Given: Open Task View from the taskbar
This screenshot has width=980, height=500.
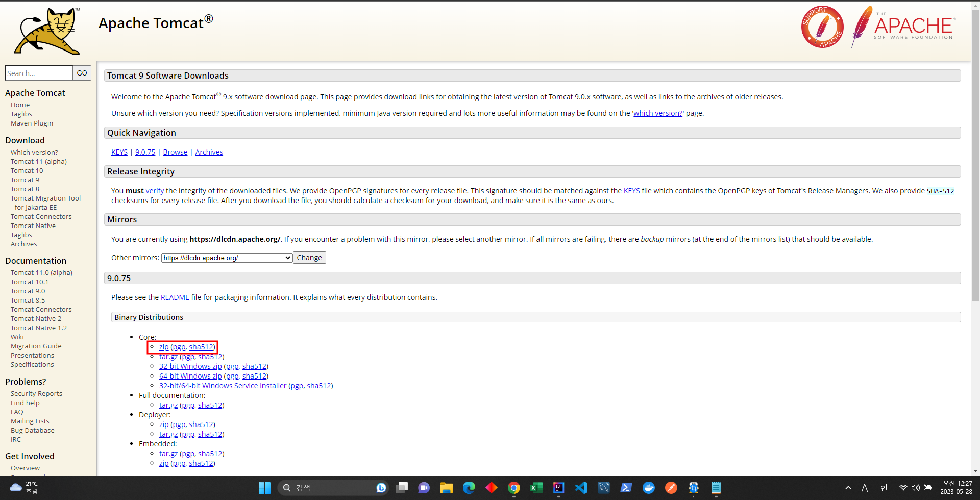Looking at the screenshot, I should (402, 488).
